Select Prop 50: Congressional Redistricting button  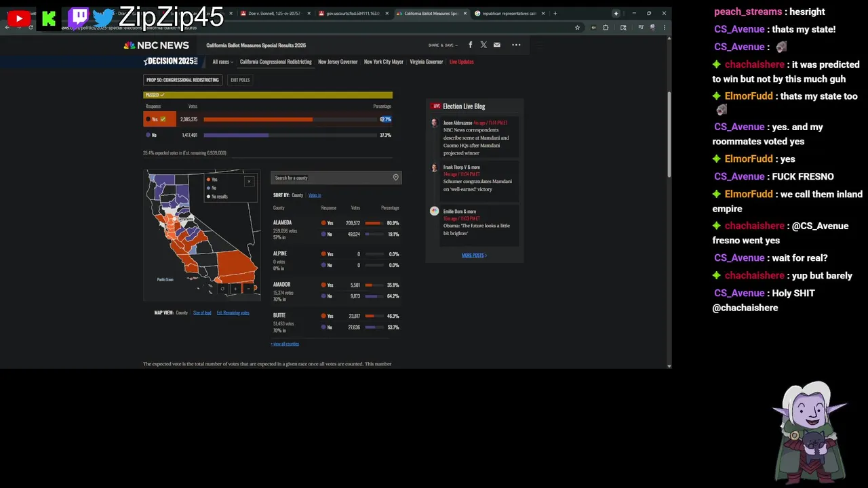point(182,80)
